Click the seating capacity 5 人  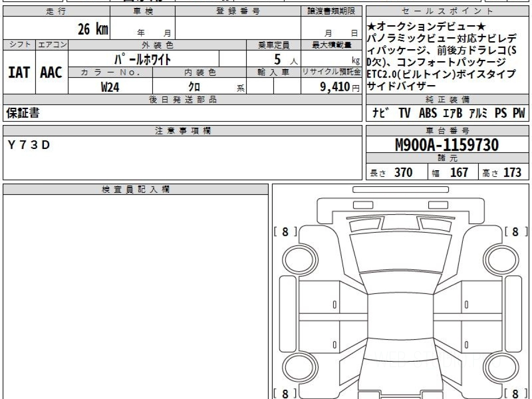[x=286, y=59]
